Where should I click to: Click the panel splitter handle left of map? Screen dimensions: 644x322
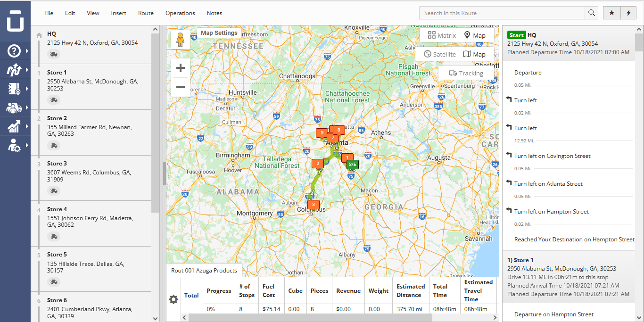tap(164, 173)
